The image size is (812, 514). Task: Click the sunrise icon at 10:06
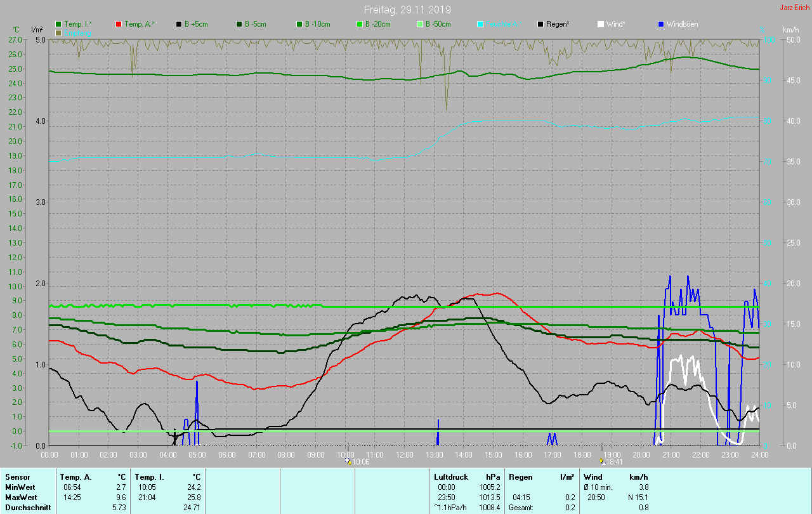tap(348, 461)
